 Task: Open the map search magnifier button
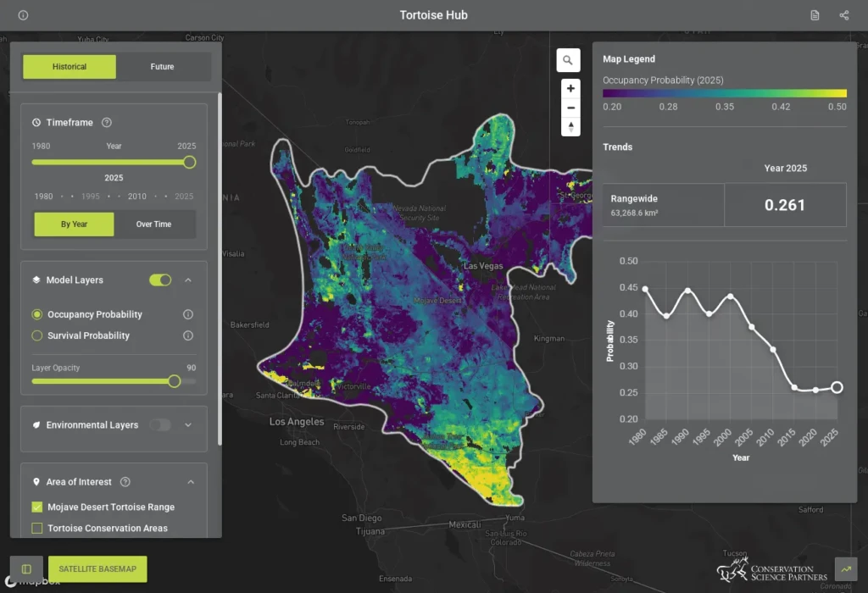[x=568, y=60]
